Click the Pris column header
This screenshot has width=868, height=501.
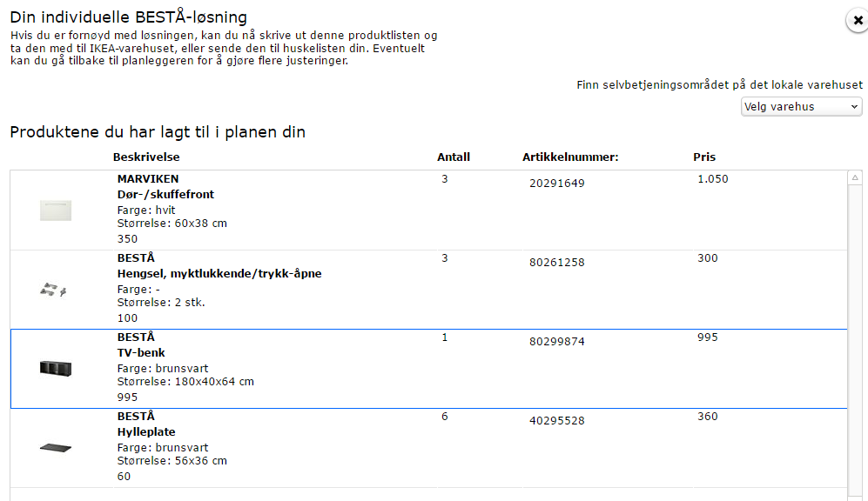pyautogui.click(x=704, y=157)
